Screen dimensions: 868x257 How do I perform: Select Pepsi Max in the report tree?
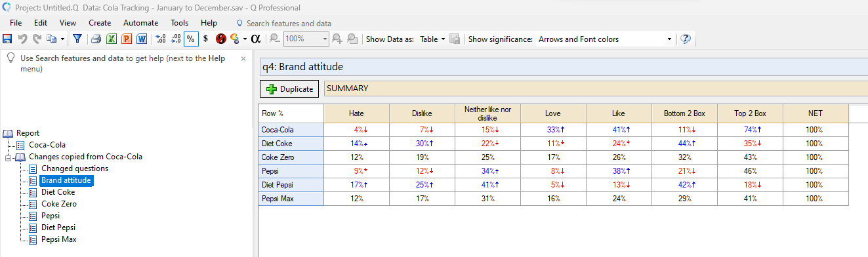tap(58, 239)
